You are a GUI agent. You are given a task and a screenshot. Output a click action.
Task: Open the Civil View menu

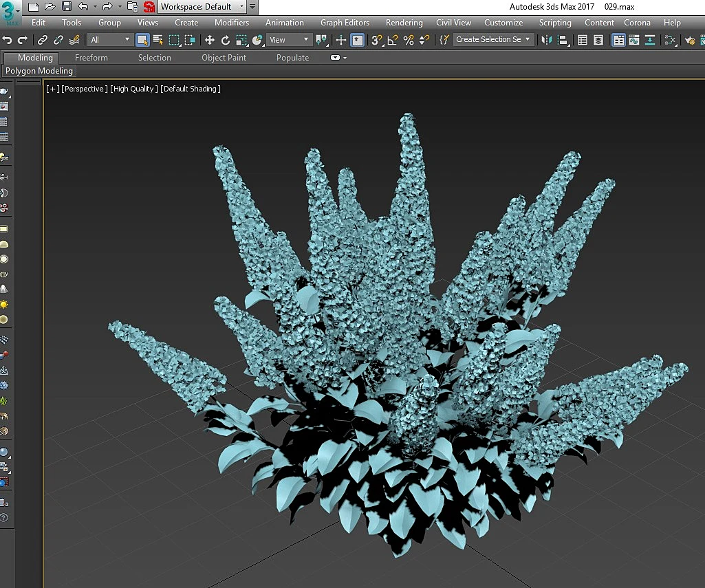click(454, 23)
